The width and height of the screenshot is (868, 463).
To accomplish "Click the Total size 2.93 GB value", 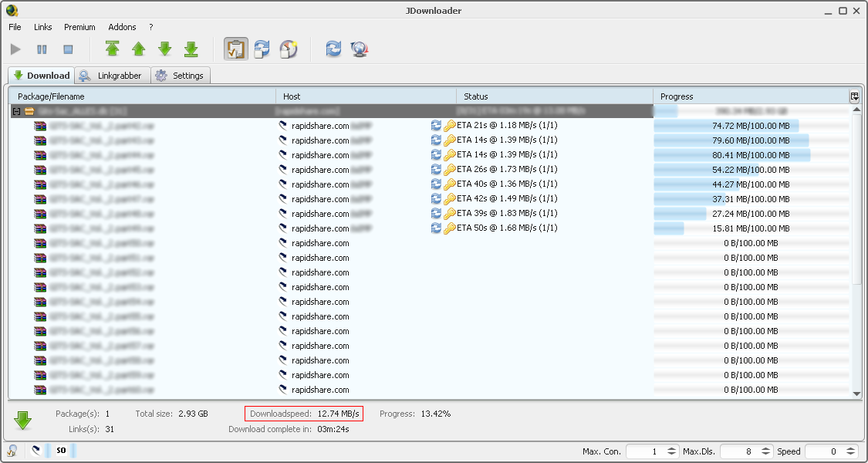I will point(193,414).
